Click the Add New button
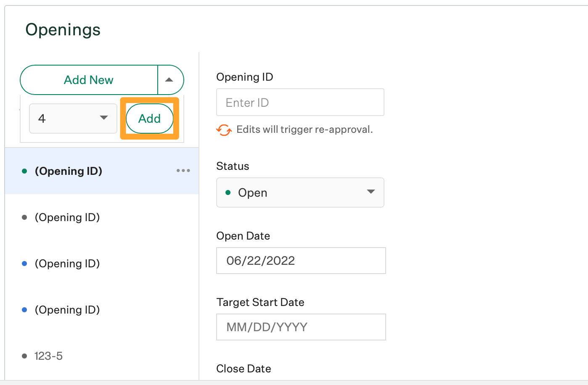The width and height of the screenshot is (588, 385). tap(88, 79)
